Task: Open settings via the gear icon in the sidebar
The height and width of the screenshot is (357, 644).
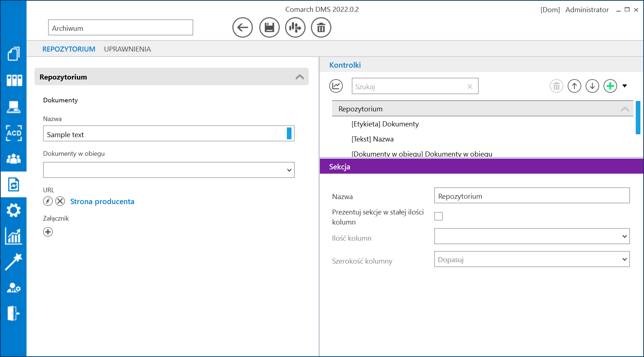Action: tap(14, 210)
